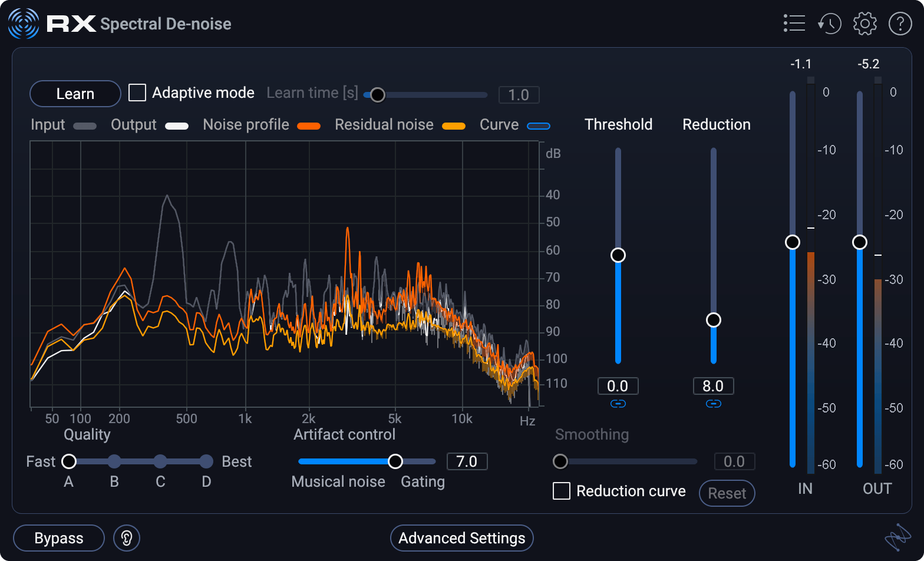Select Quality option D
This screenshot has height=561, width=924.
(x=206, y=461)
